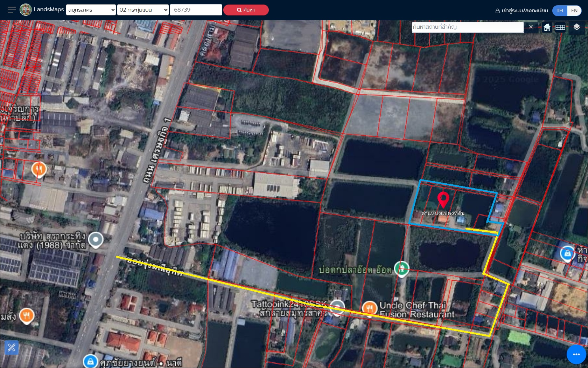
Task: Open the hamburger menu
Action: click(x=12, y=10)
